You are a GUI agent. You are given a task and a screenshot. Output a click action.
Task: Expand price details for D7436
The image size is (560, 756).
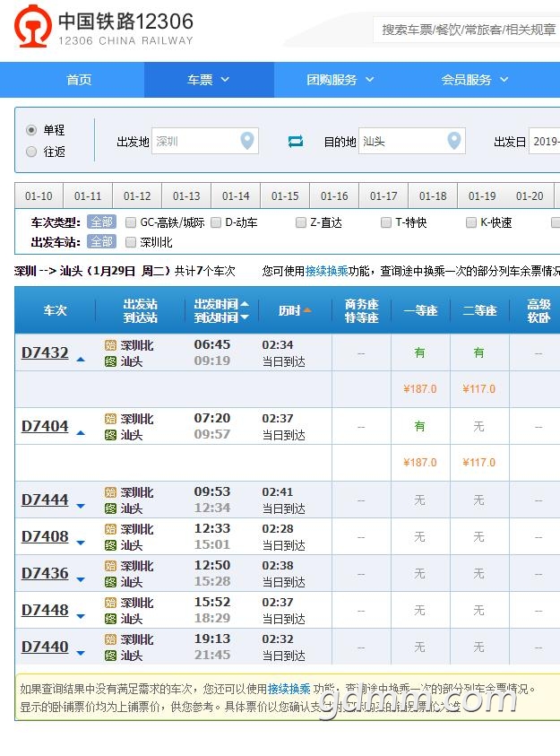(x=81, y=579)
